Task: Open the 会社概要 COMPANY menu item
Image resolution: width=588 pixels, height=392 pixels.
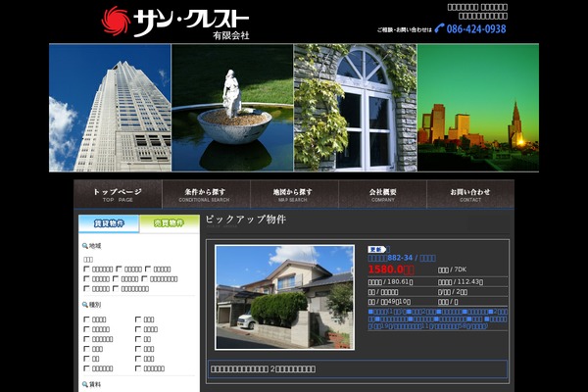Action: [x=382, y=194]
